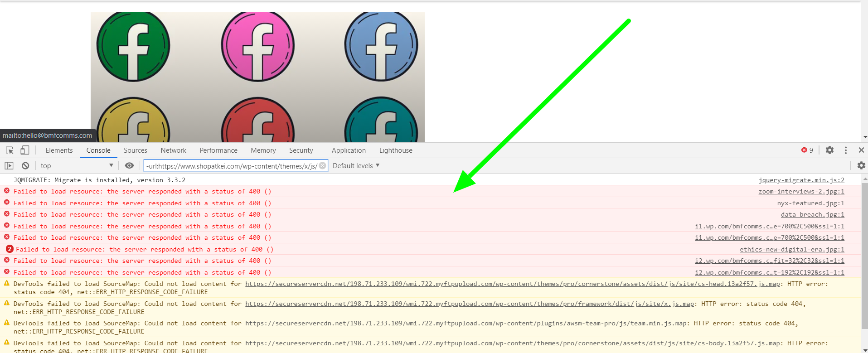This screenshot has height=353, width=868.
Task: Switch to the Application tab
Action: [349, 150]
